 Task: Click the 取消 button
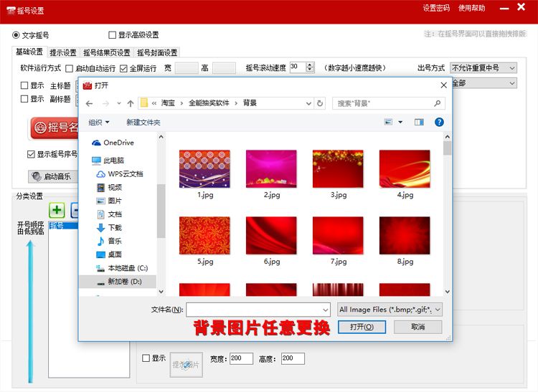[x=417, y=327]
